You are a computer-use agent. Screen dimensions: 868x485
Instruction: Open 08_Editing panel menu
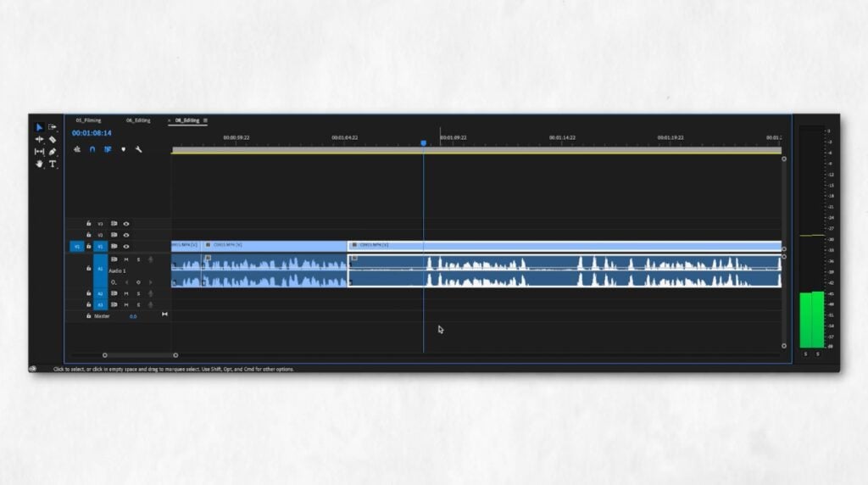pos(205,120)
